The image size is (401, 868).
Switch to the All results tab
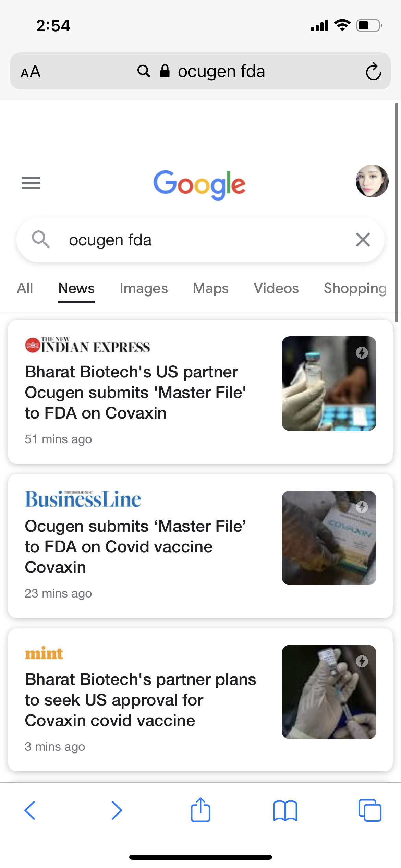pyautogui.click(x=25, y=288)
